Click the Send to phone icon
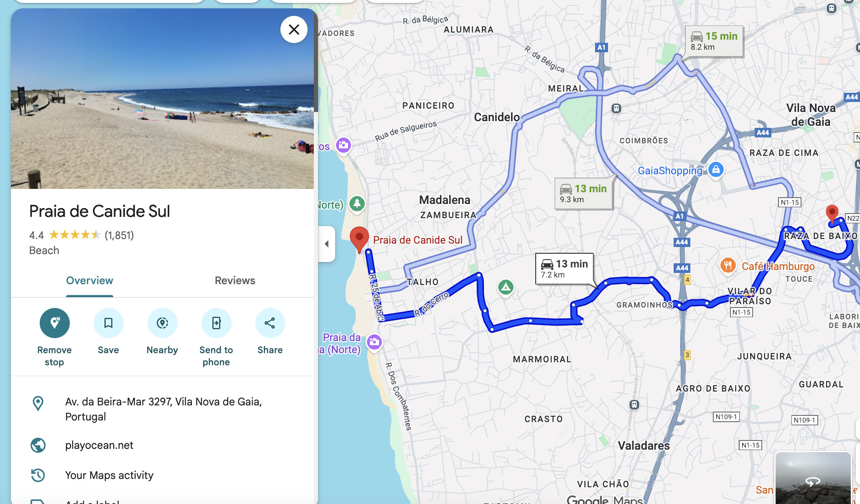Viewport: 860px width, 504px height. click(x=216, y=323)
